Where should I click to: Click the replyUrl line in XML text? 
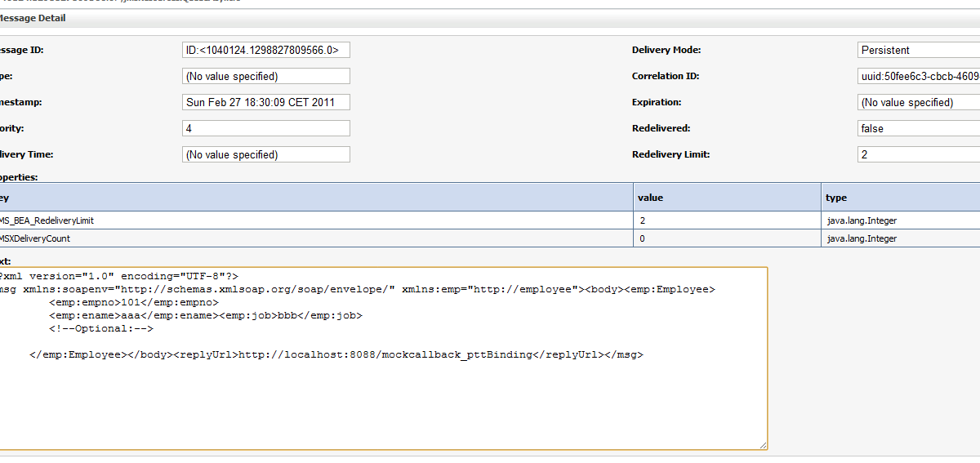click(x=336, y=355)
